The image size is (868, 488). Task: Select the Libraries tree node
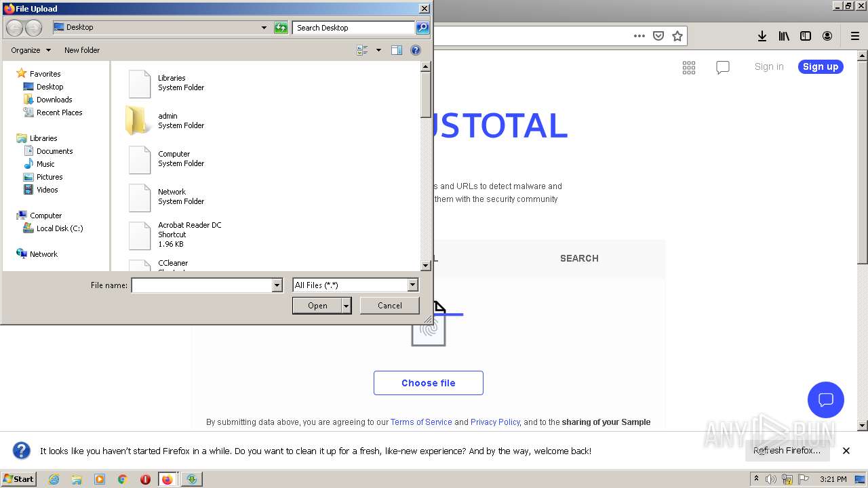coord(43,138)
